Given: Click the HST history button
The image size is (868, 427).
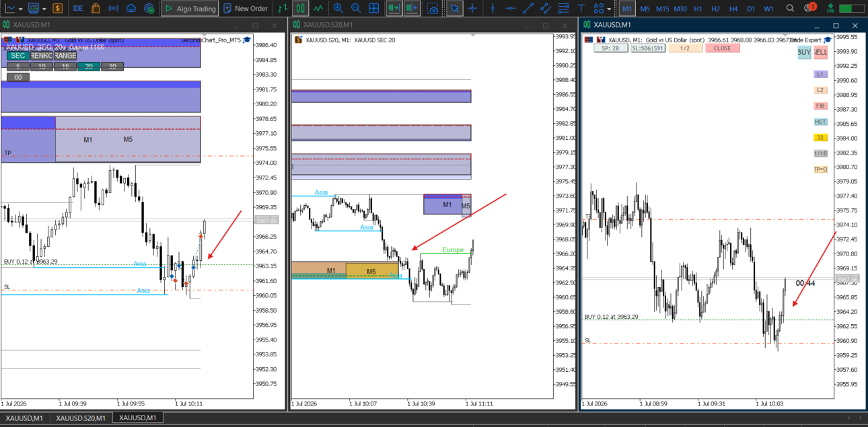Looking at the screenshot, I should pyautogui.click(x=820, y=122).
